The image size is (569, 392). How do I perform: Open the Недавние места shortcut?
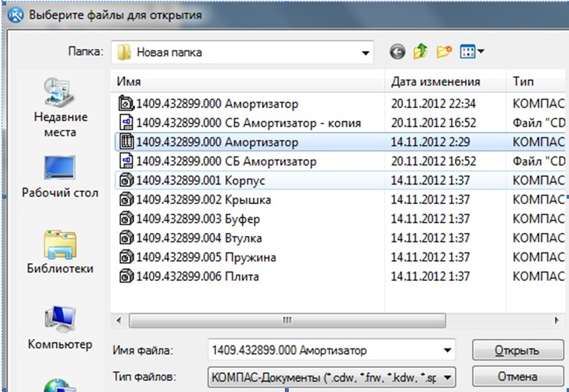(x=61, y=107)
